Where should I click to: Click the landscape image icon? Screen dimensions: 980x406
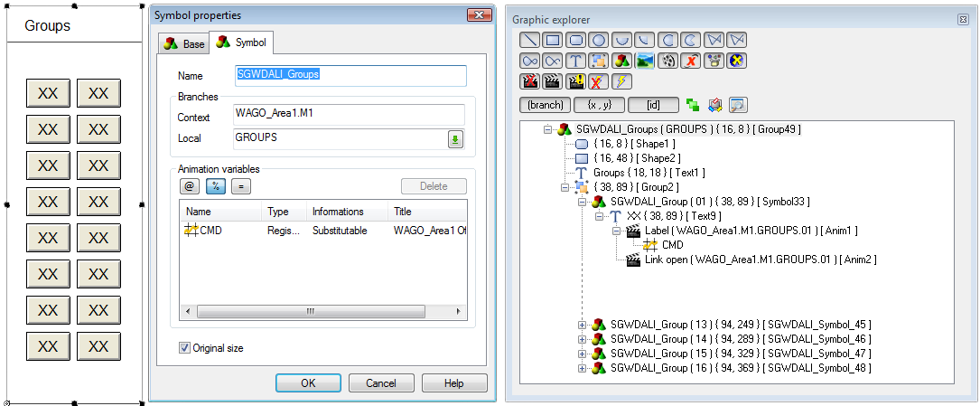click(x=645, y=61)
